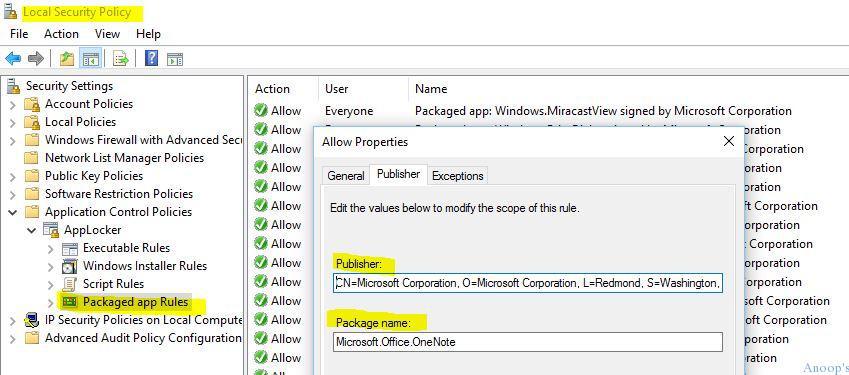Screen dimensions: 849x375
Task: Select the Local Policies tree item
Action: pyautogui.click(x=80, y=122)
